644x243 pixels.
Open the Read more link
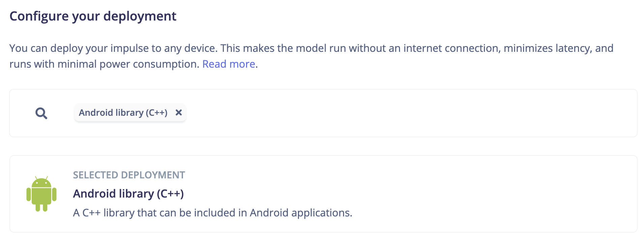(228, 64)
